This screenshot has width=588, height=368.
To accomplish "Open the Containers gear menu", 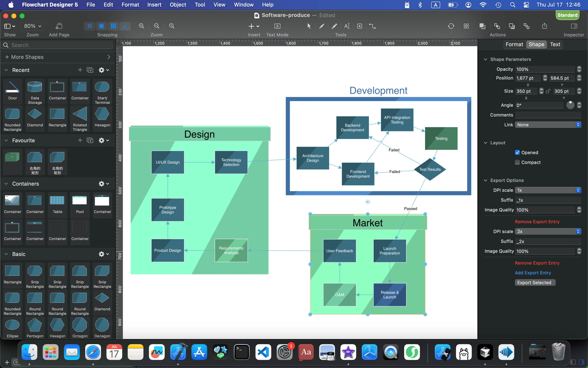I will (104, 184).
